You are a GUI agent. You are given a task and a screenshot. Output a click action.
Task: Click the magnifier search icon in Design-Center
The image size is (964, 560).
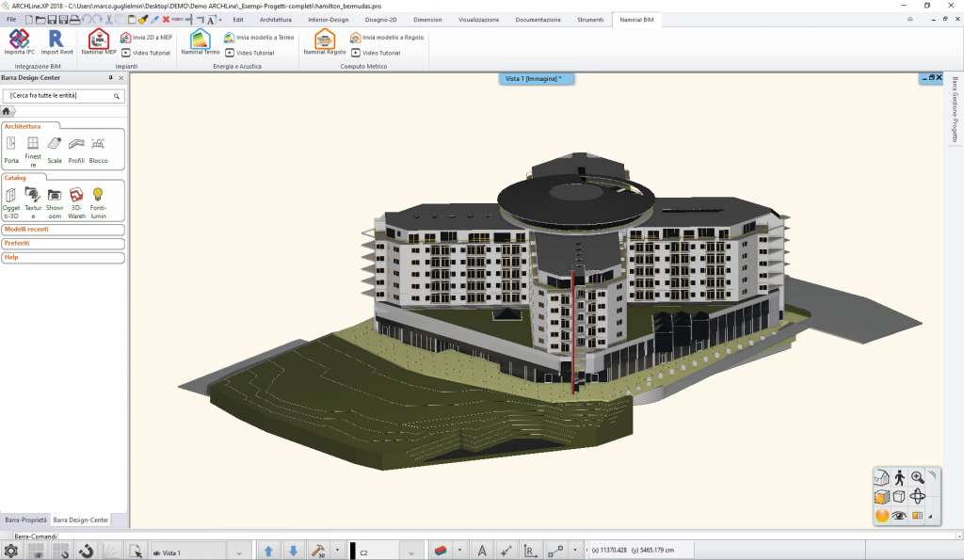116,96
